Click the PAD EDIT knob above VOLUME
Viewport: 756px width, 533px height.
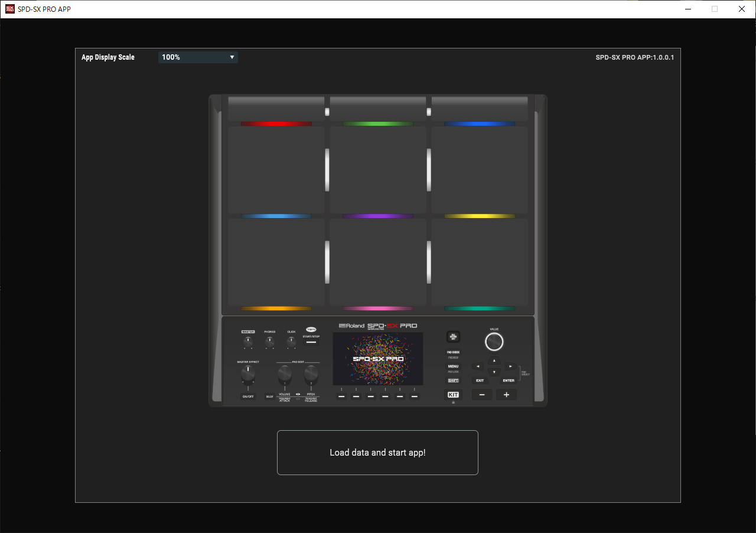pyautogui.click(x=285, y=374)
